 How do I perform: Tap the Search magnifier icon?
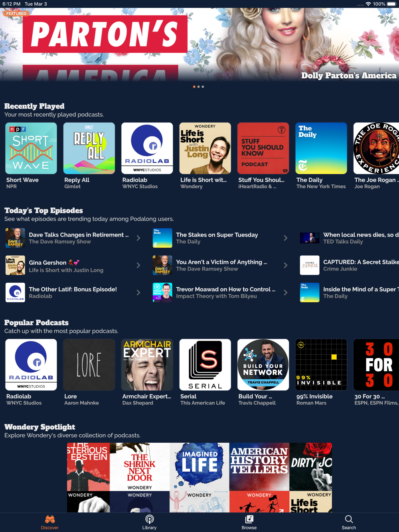point(349,519)
